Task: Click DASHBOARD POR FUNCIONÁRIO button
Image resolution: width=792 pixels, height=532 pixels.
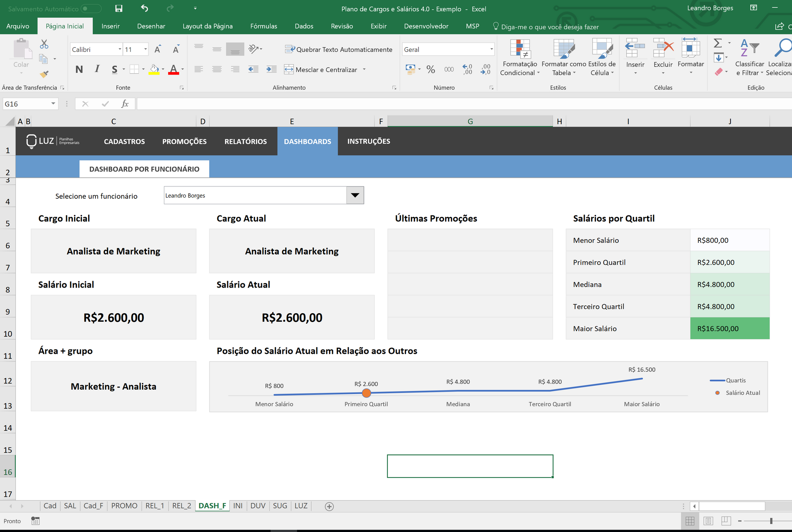Action: coord(144,169)
